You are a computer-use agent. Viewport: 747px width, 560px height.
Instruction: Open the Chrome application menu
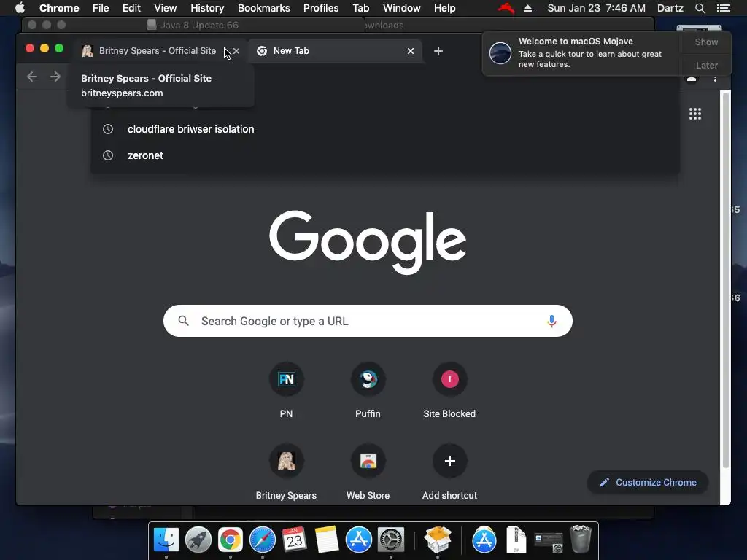point(59,8)
